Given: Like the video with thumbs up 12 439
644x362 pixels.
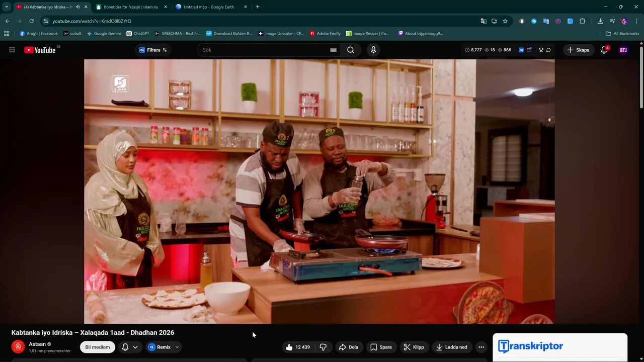Looking at the screenshot, I should click(x=297, y=347).
